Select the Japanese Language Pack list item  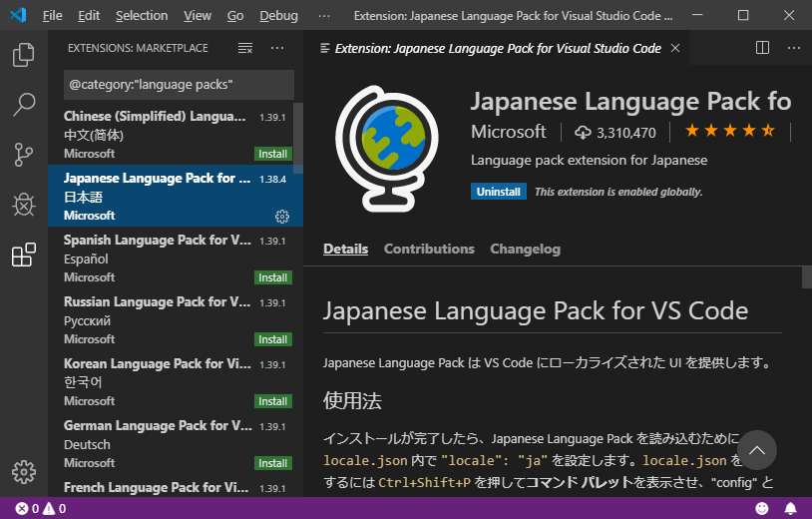tap(175, 196)
